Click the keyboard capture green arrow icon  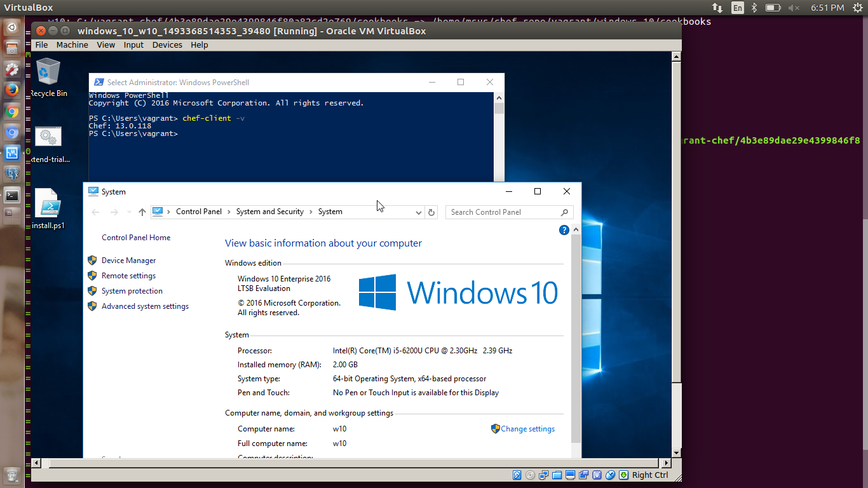coord(624,475)
